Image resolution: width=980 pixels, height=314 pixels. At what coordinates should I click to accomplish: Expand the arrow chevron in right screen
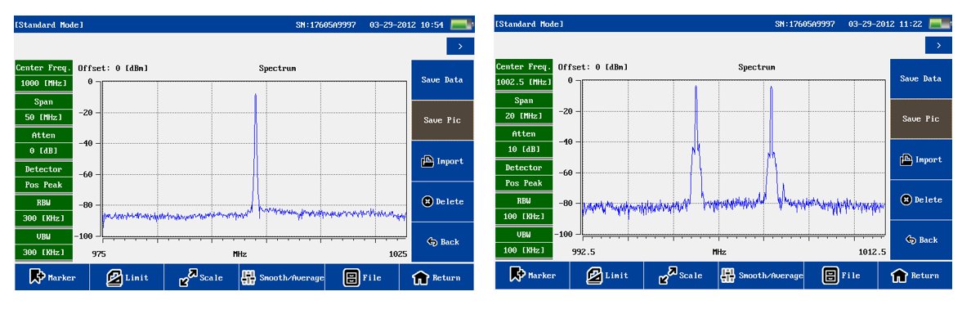[938, 45]
